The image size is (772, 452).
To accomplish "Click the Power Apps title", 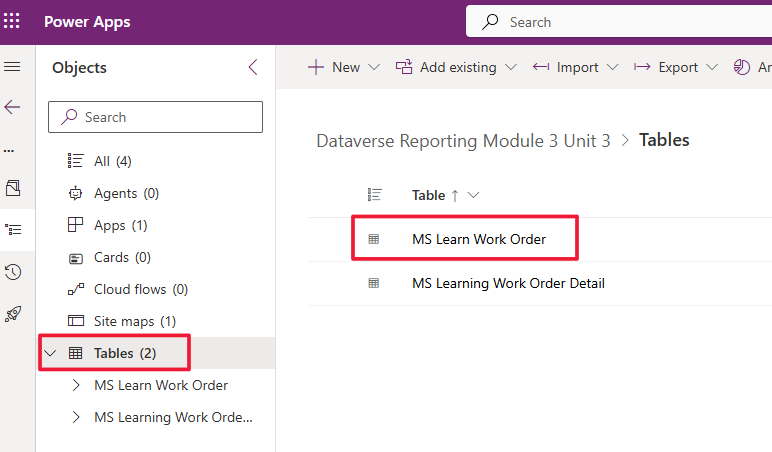I will tap(87, 22).
